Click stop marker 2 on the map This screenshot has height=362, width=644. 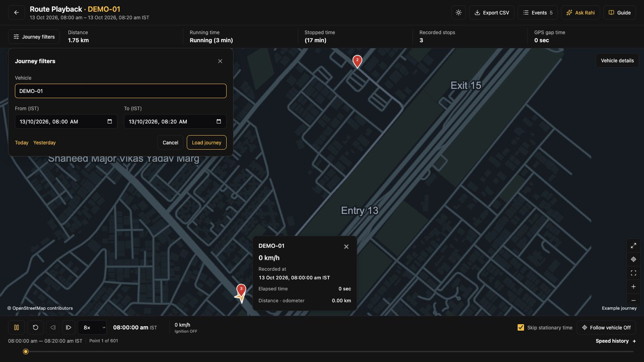pyautogui.click(x=357, y=61)
